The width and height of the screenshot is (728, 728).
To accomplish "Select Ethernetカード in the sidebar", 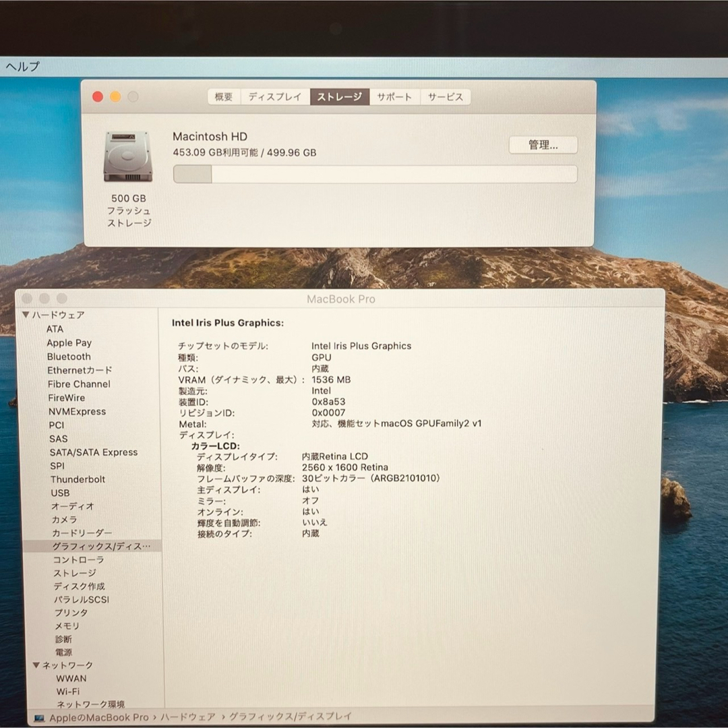I will pyautogui.click(x=80, y=371).
